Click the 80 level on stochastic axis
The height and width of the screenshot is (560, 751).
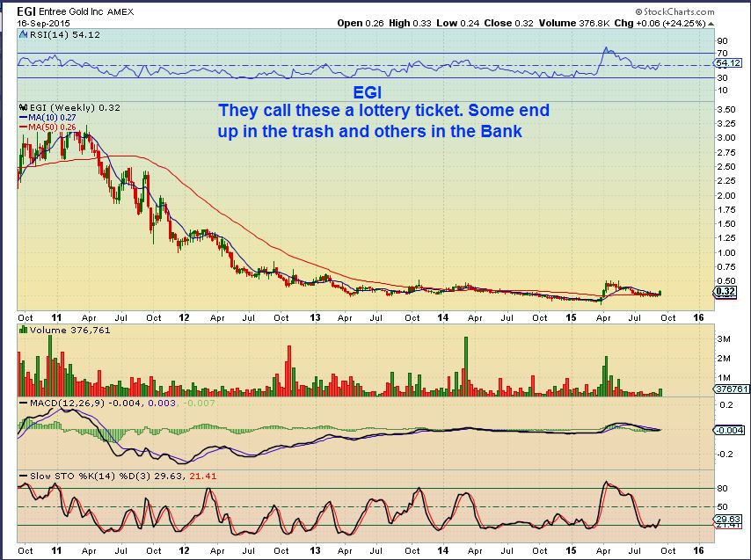coord(722,488)
